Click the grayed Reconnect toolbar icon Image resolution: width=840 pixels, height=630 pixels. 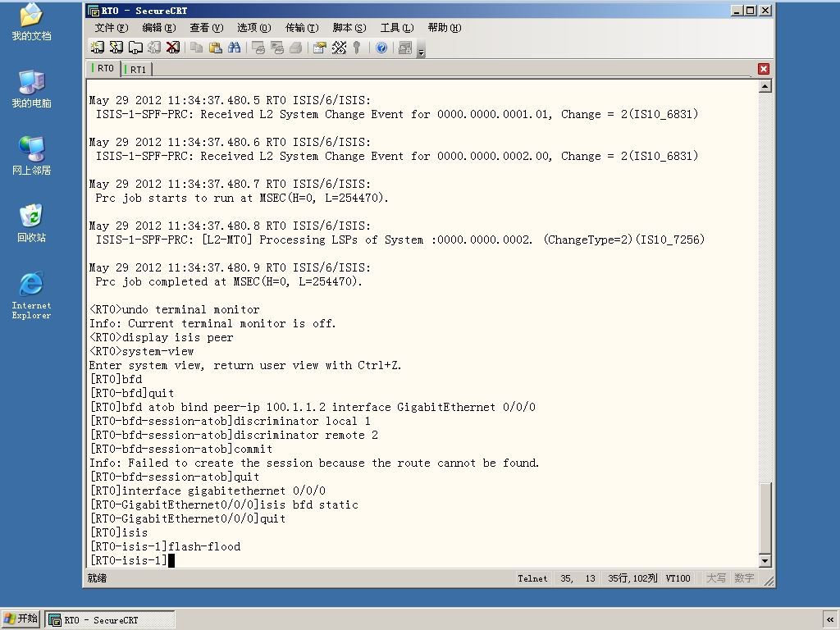click(153, 48)
